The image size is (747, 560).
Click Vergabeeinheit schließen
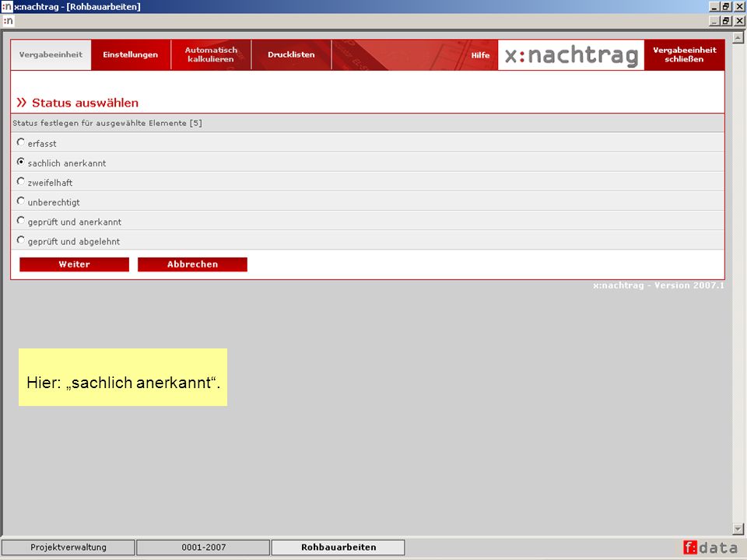pyautogui.click(x=684, y=54)
